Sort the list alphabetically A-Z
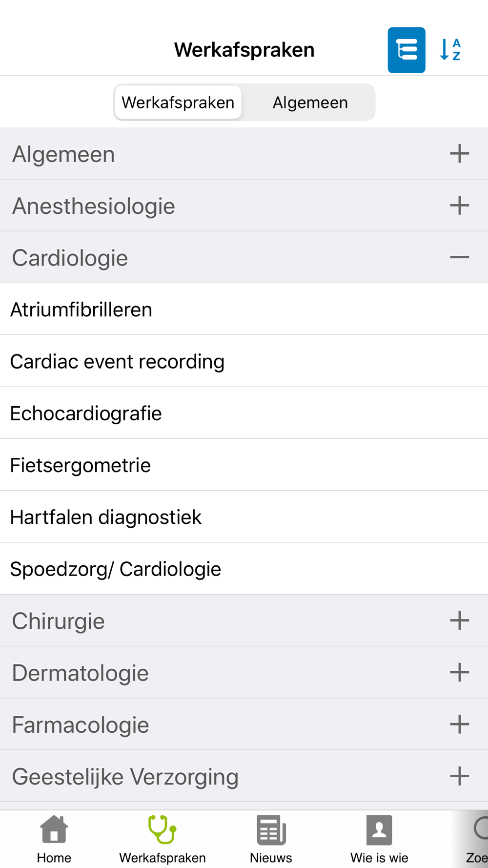The width and height of the screenshot is (488, 868). (450, 50)
